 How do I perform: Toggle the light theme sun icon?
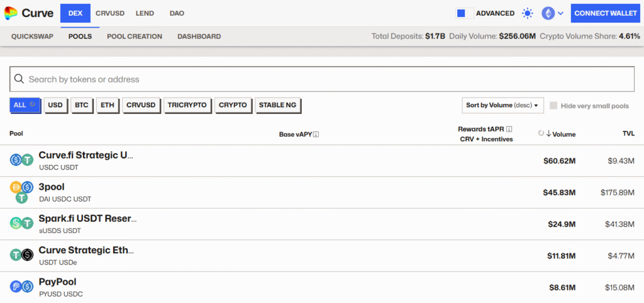pyautogui.click(x=528, y=13)
